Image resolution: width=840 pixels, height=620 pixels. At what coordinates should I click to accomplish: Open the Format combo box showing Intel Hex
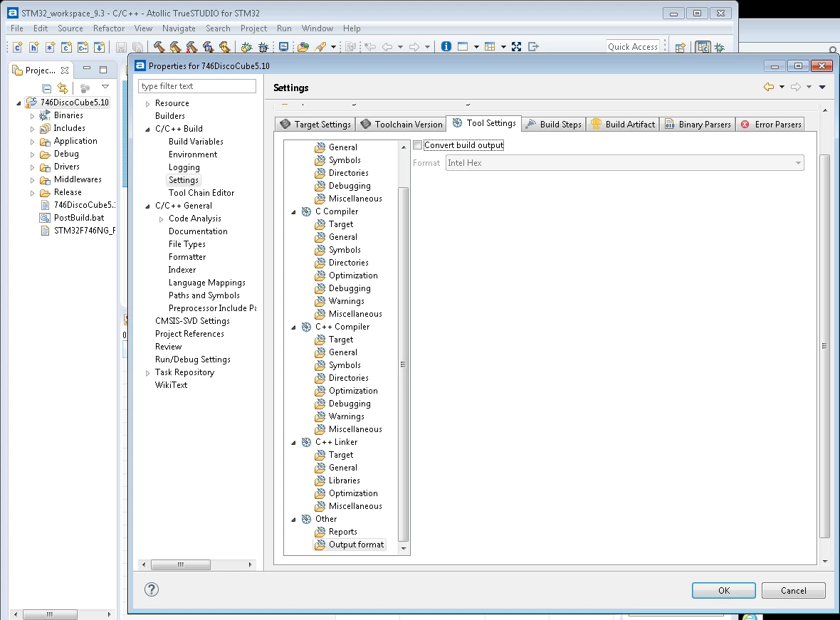(624, 163)
